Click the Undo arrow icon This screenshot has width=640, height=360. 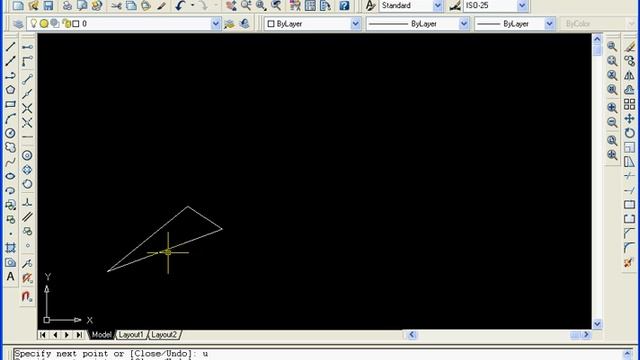tap(180, 6)
